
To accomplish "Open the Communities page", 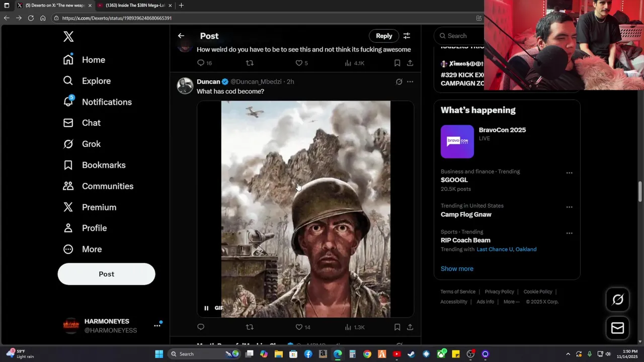I will [98, 186].
